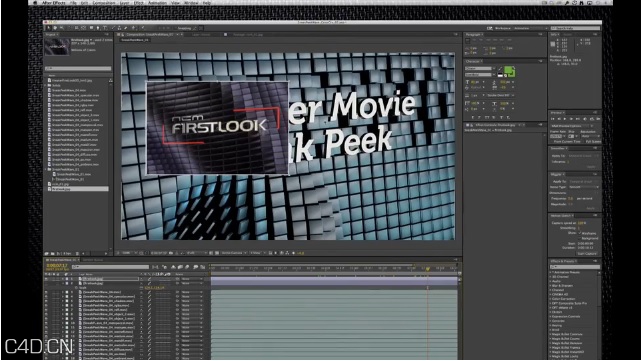Select the Pen tool
This screenshot has height=361, width=642.
pyautogui.click(x=98, y=28)
